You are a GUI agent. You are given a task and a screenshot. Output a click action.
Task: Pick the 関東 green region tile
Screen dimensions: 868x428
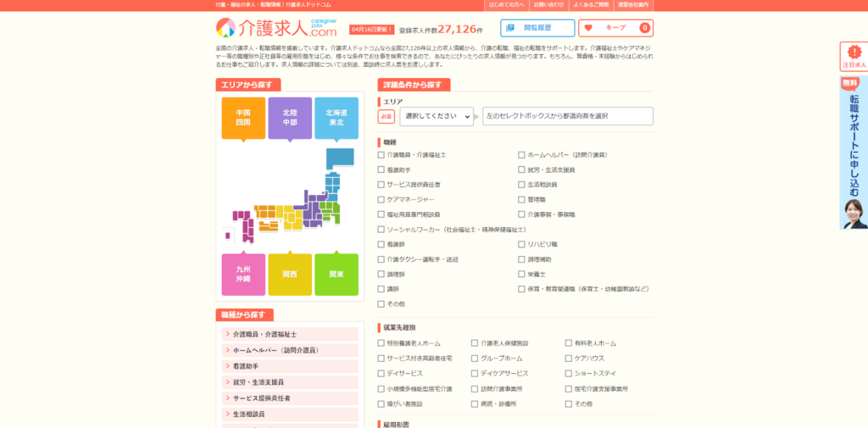[x=337, y=274]
